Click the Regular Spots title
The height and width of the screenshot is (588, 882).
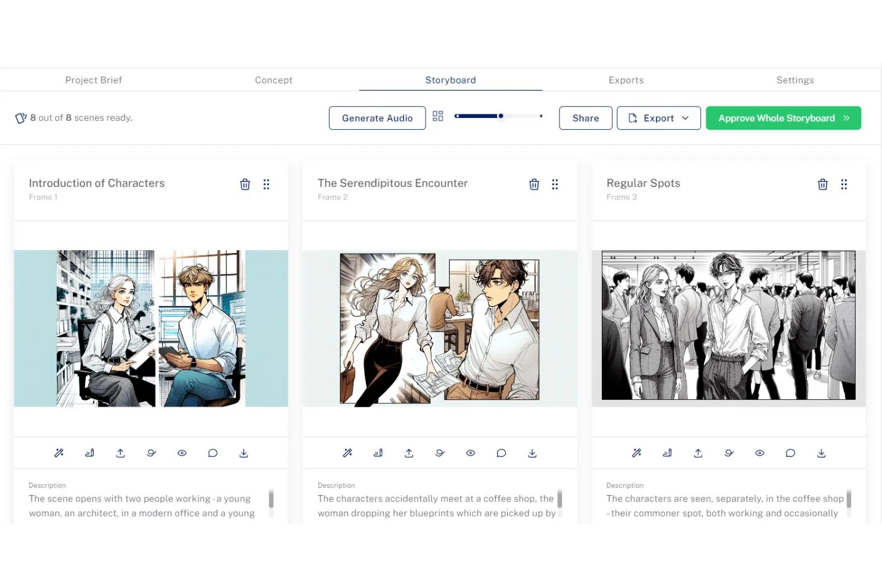[x=643, y=183]
